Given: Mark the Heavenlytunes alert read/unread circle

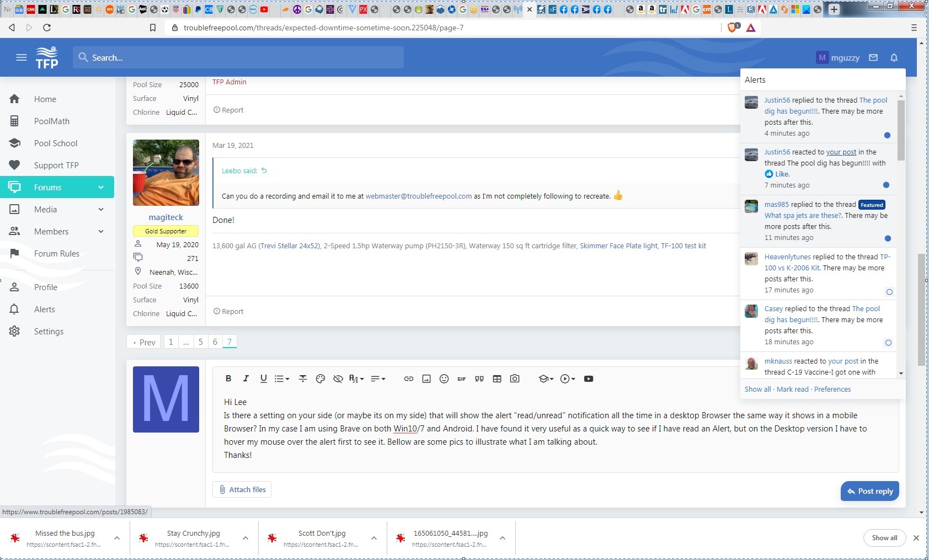Looking at the screenshot, I should click(x=889, y=292).
